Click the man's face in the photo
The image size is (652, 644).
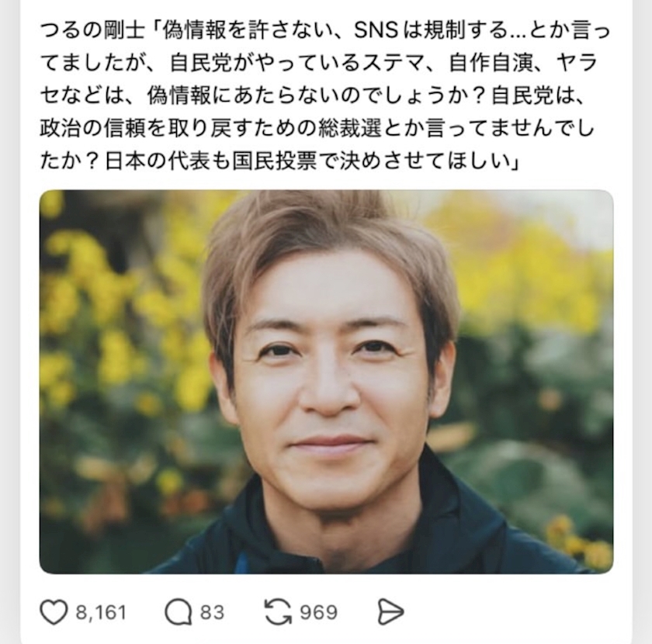(x=328, y=374)
